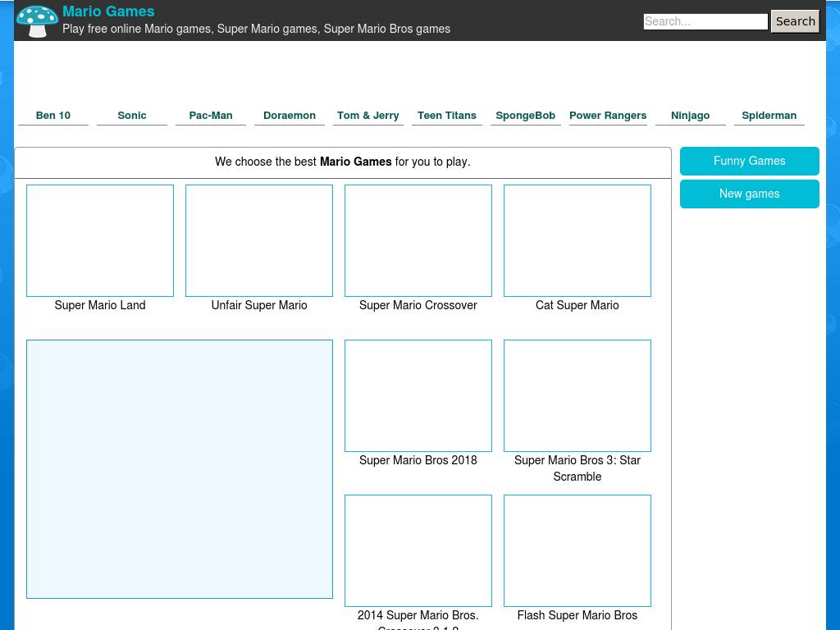Open the Super Mario Land thumbnail

pyautogui.click(x=100, y=240)
